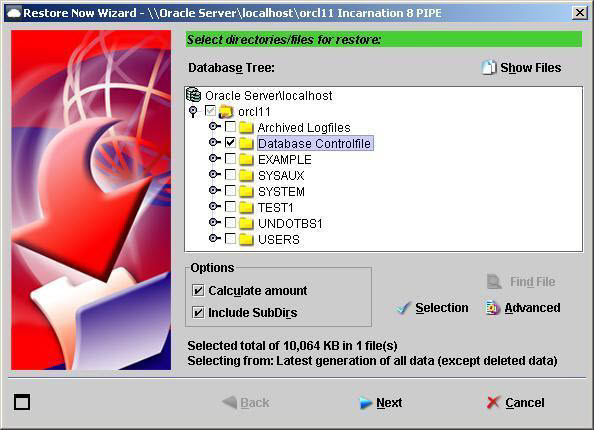Image resolution: width=594 pixels, height=430 pixels.
Task: Click the Show Files button label
Action: (530, 67)
